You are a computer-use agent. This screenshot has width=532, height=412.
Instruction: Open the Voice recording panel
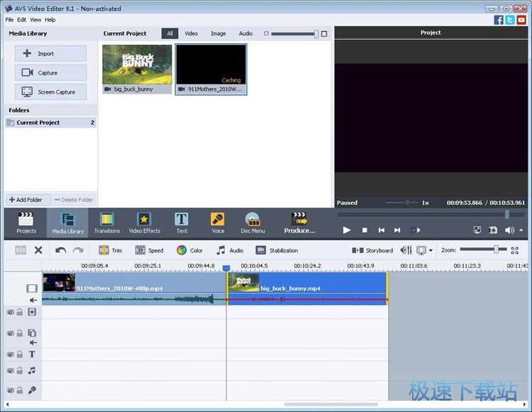[218, 223]
